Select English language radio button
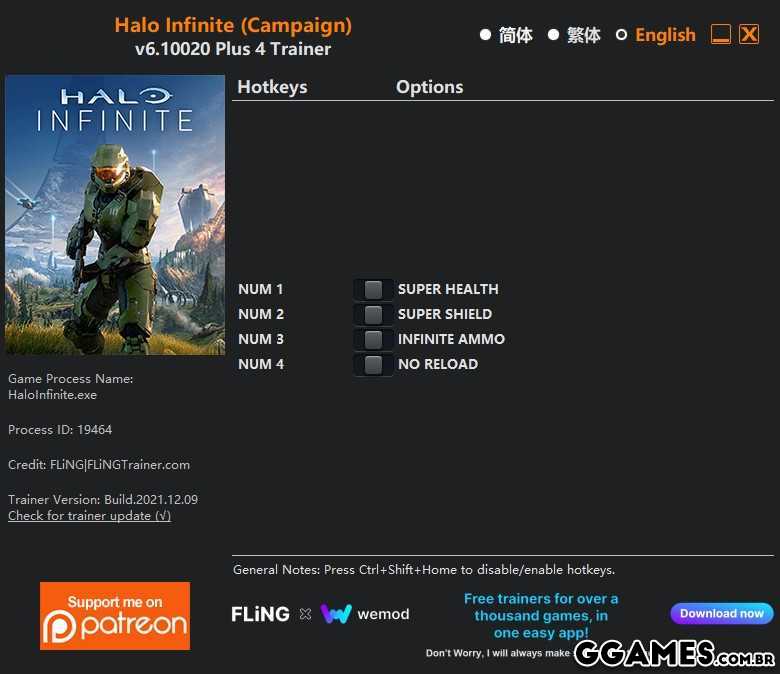The image size is (780, 674). coord(621,35)
